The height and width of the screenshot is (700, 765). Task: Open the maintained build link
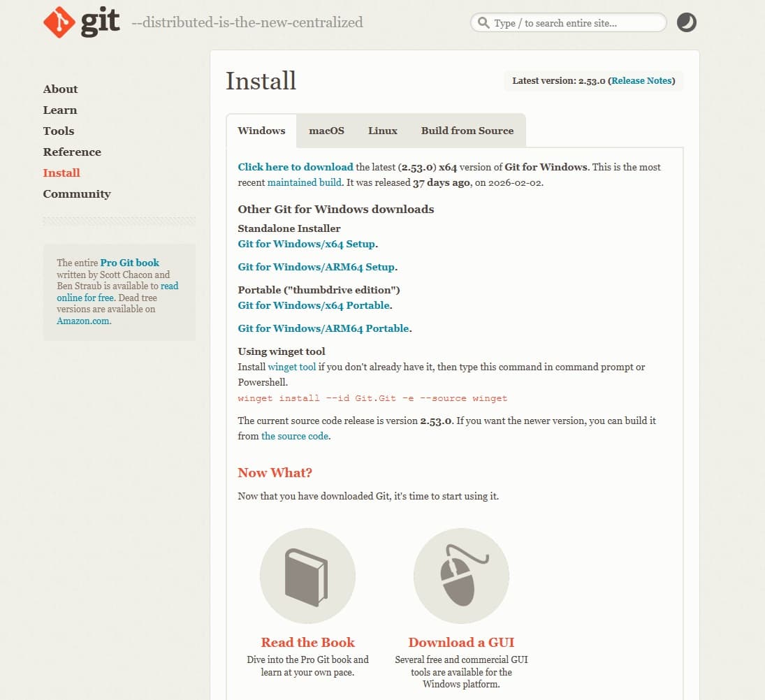(305, 182)
